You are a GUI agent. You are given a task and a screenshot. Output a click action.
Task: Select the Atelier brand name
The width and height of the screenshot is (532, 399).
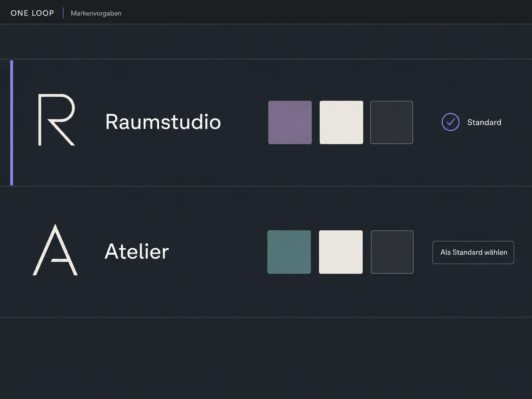click(x=137, y=251)
